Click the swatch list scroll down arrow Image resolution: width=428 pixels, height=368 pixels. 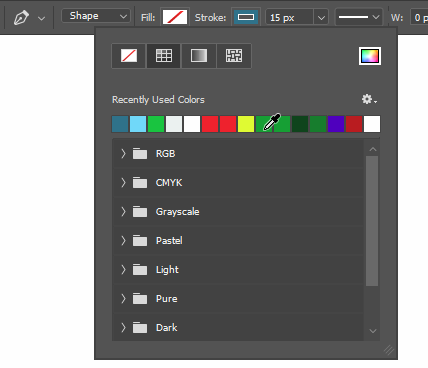point(373,331)
